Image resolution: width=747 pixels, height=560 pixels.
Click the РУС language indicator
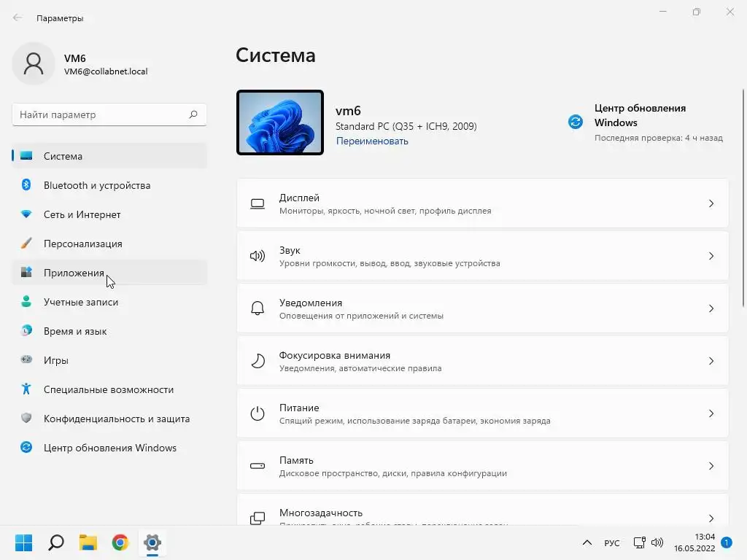click(612, 542)
